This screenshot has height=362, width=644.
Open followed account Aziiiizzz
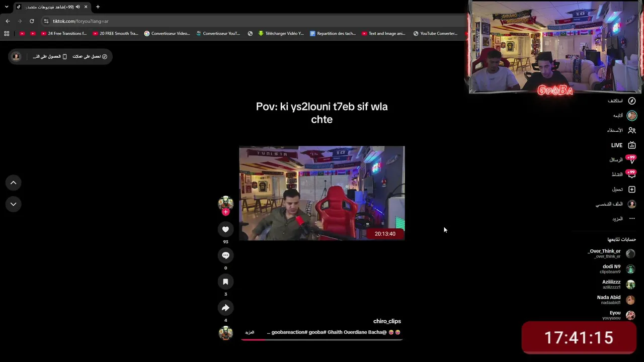(618, 285)
